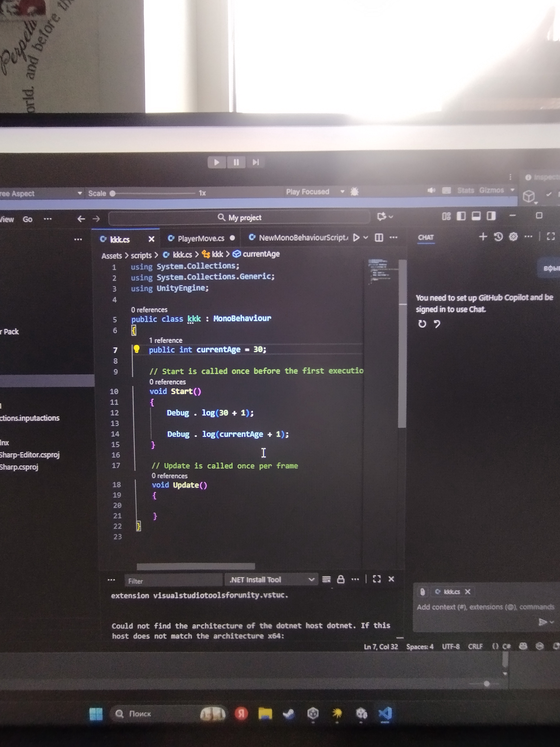Image resolution: width=560 pixels, height=747 pixels.
Task: Adjust the Scale slider handle
Action: tap(113, 194)
